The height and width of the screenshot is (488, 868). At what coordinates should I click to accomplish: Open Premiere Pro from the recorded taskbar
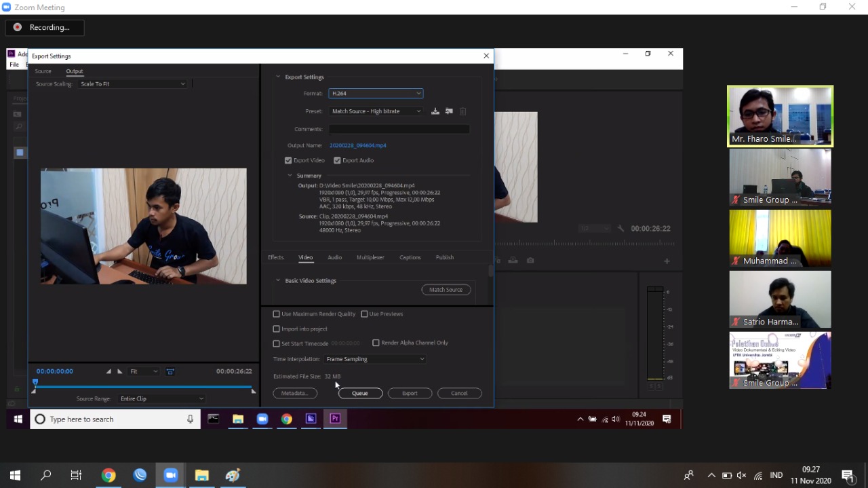pos(335,419)
